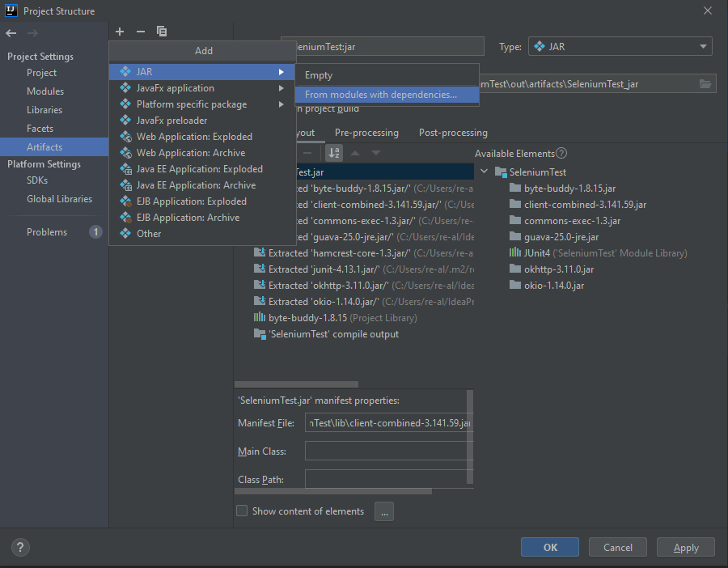Image resolution: width=728 pixels, height=568 pixels.
Task: Select Web Application: Archive
Action: [202, 153]
